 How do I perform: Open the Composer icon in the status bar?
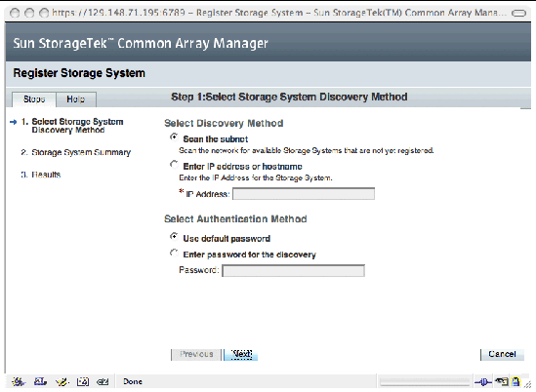pos(62,381)
